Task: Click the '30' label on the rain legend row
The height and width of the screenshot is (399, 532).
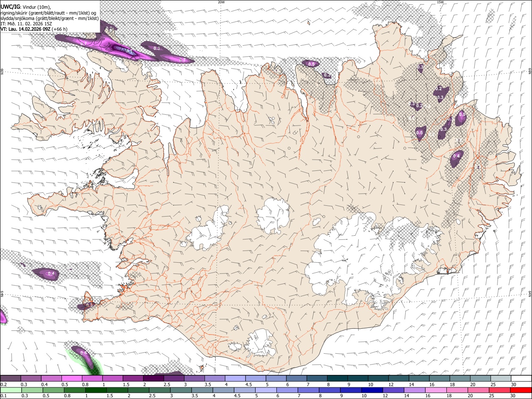Action: click(x=513, y=396)
